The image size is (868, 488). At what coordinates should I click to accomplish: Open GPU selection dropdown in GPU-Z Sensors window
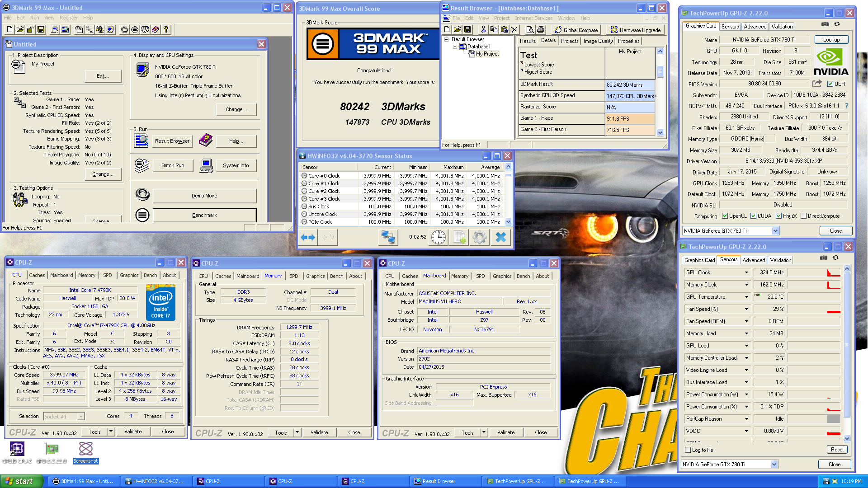(x=774, y=465)
